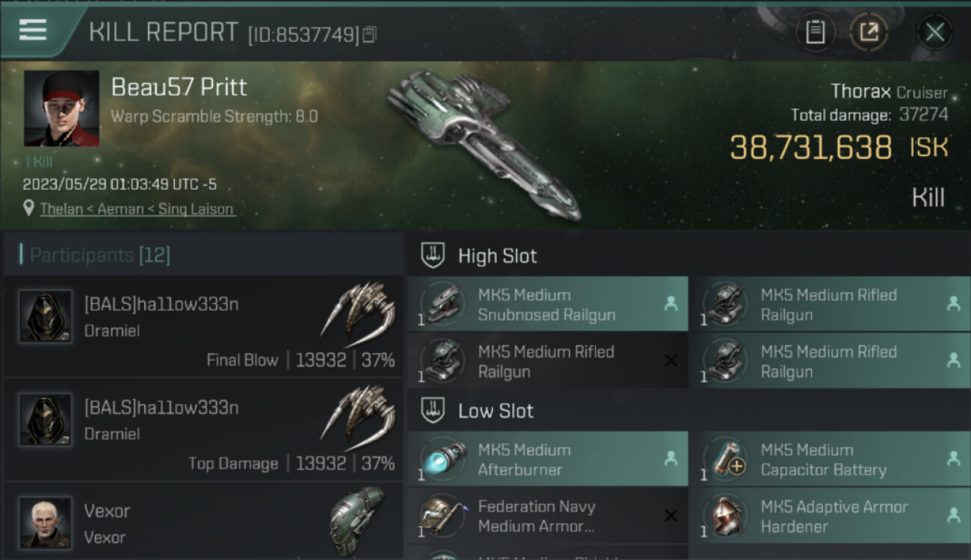Copy the kill report ID

pyautogui.click(x=370, y=34)
